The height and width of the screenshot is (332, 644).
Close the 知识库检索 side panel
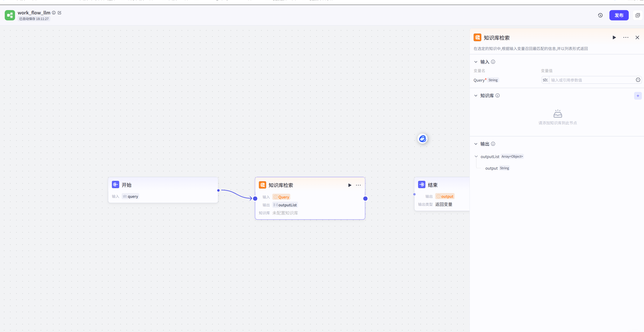click(x=637, y=37)
